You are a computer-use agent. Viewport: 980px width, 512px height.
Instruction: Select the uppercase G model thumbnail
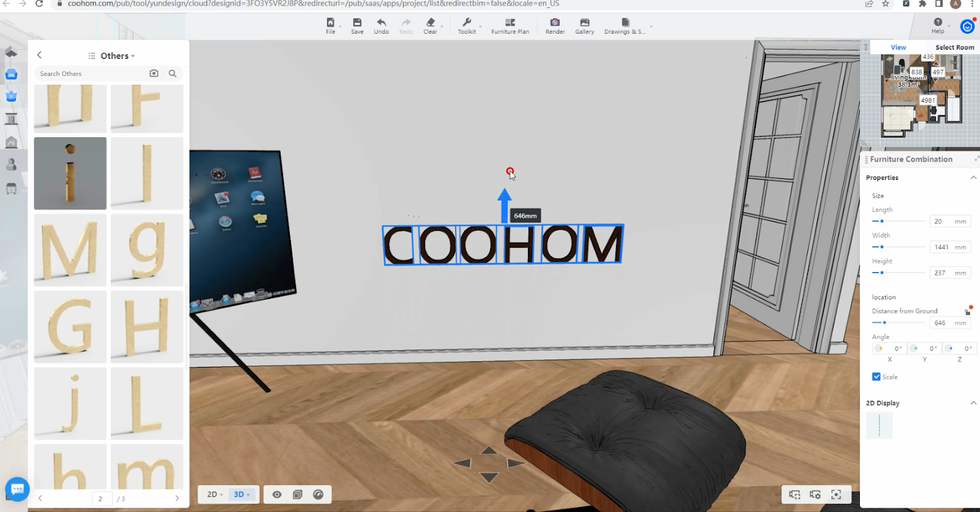(70, 326)
